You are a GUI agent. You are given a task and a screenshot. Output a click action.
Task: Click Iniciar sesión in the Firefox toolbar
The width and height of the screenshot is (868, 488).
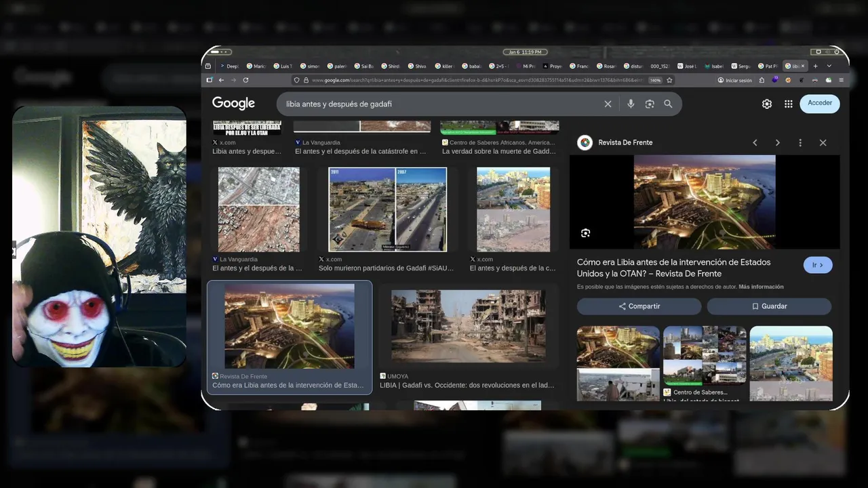tap(734, 80)
